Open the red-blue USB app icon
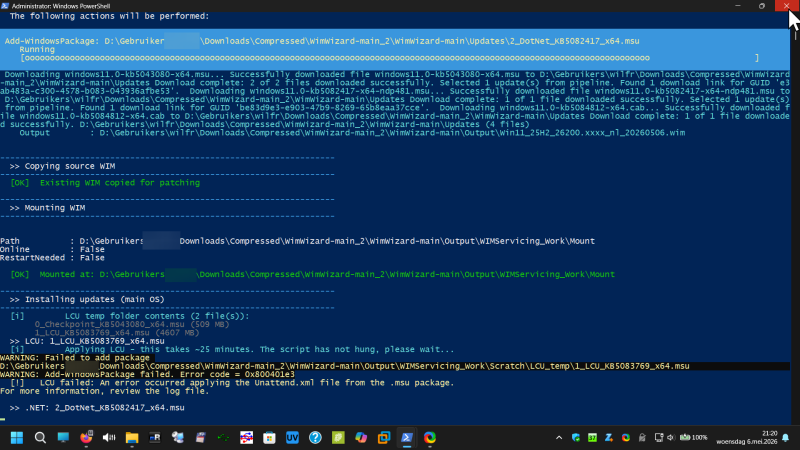The image size is (800, 450). 246,438
